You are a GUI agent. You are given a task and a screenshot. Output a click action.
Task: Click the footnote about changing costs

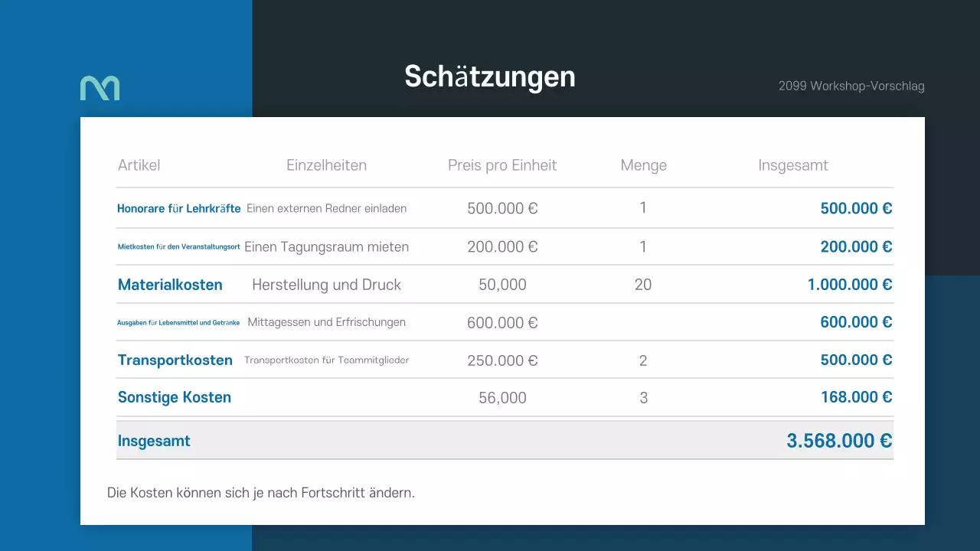(x=261, y=493)
